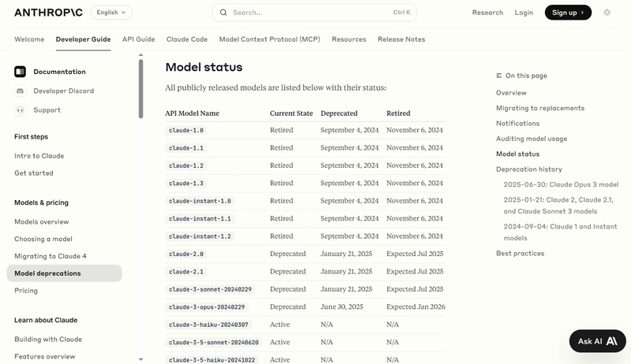
Task: Open Models overview in sidebar
Action: click(x=42, y=221)
